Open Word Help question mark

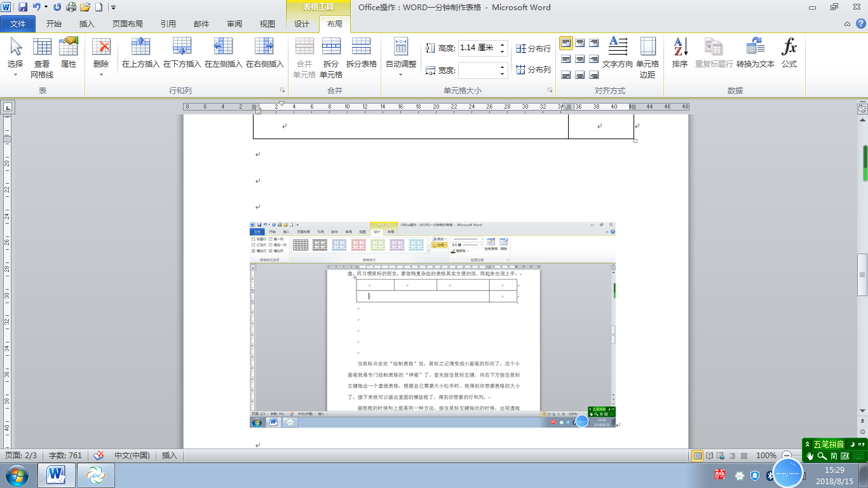[860, 24]
